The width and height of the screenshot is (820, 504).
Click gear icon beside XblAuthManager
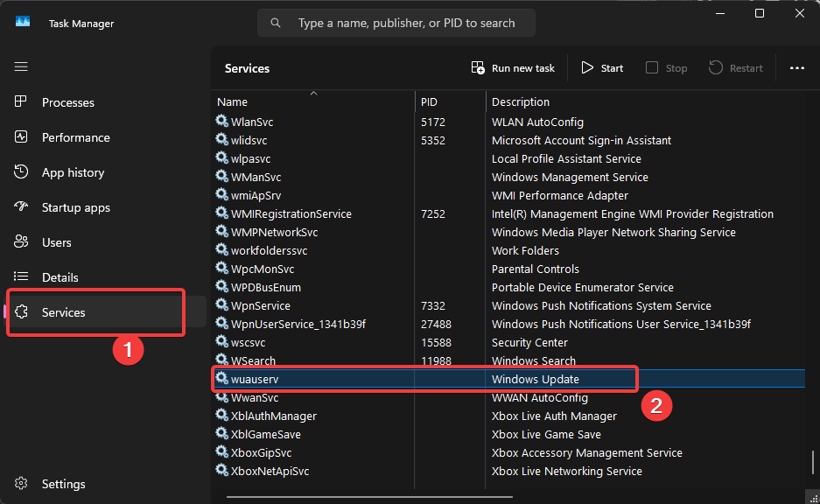221,415
